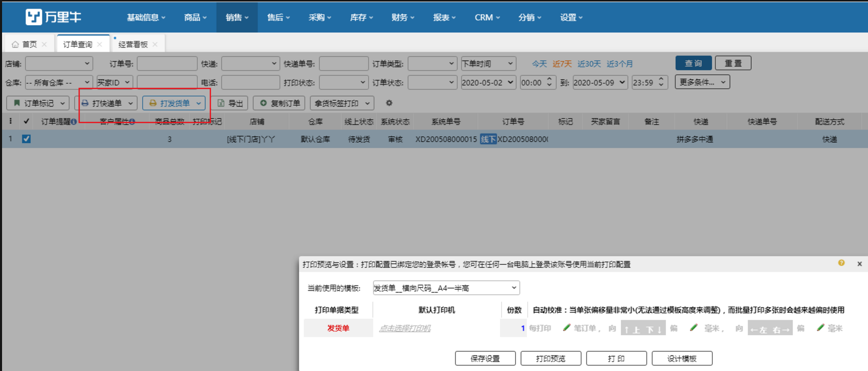Click the 今天 date shortcut link
The height and width of the screenshot is (371, 868).
[x=539, y=63]
